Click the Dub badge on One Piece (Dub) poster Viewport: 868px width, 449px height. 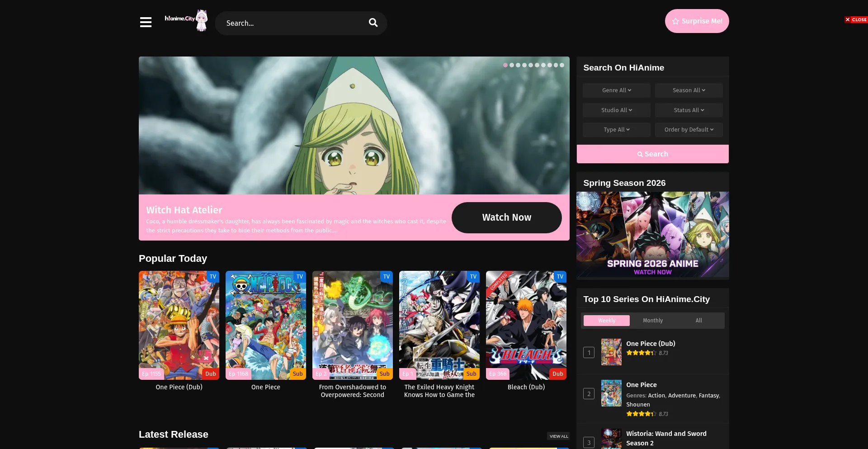coord(211,374)
